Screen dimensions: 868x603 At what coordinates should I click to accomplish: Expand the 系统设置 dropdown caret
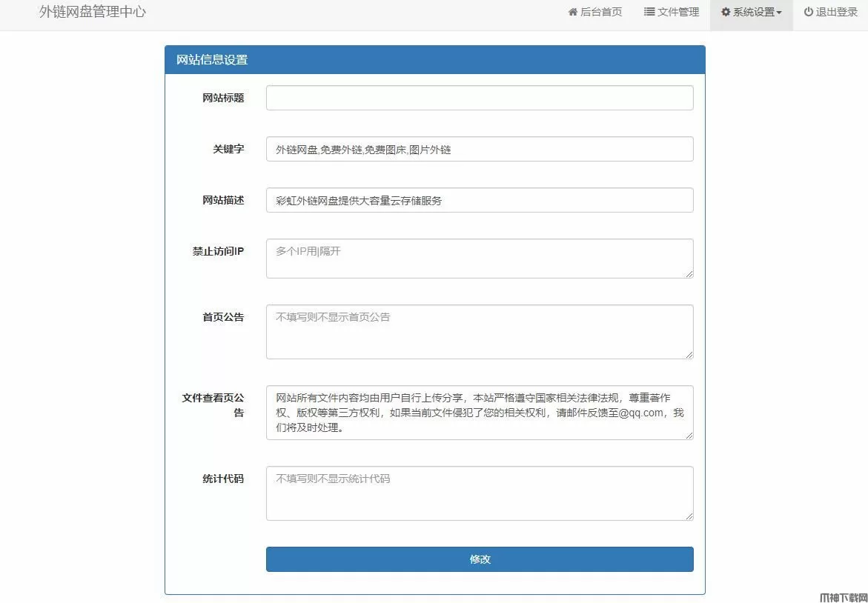780,12
